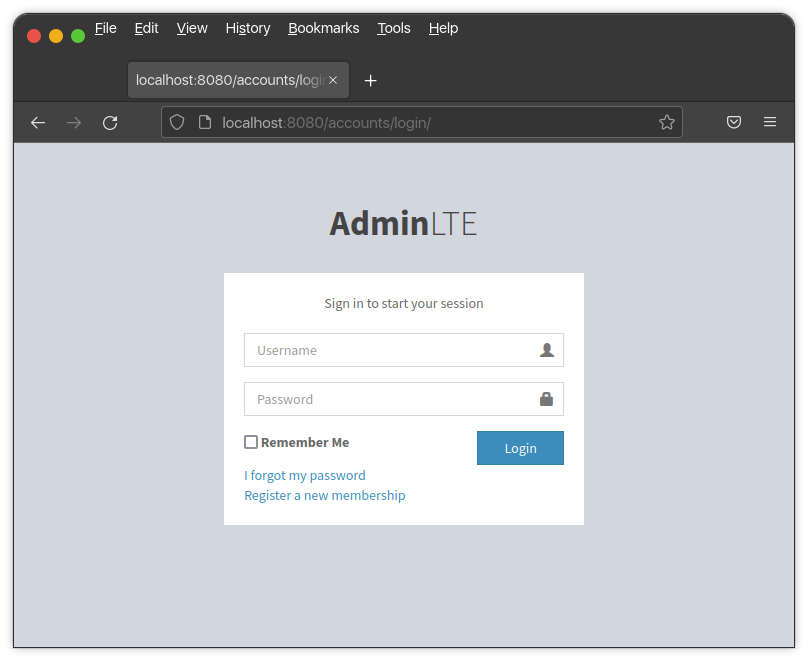Click the Remember Me label text

pos(305,442)
